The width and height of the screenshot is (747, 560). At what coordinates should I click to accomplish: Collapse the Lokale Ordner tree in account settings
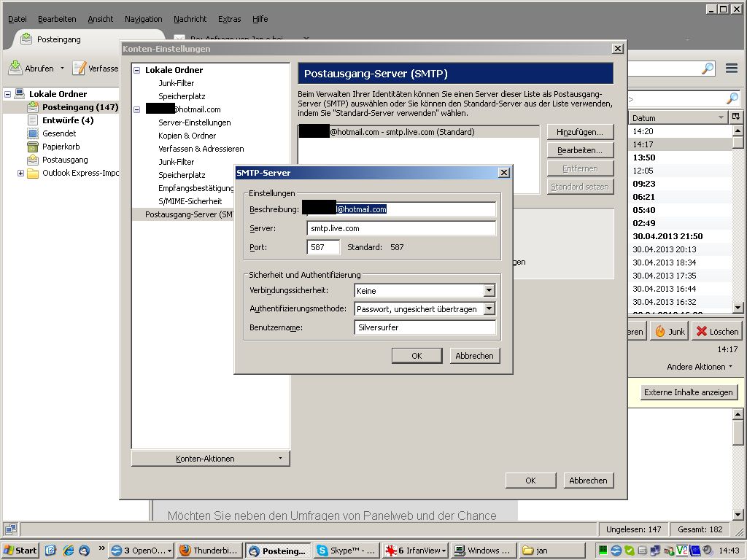click(136, 70)
